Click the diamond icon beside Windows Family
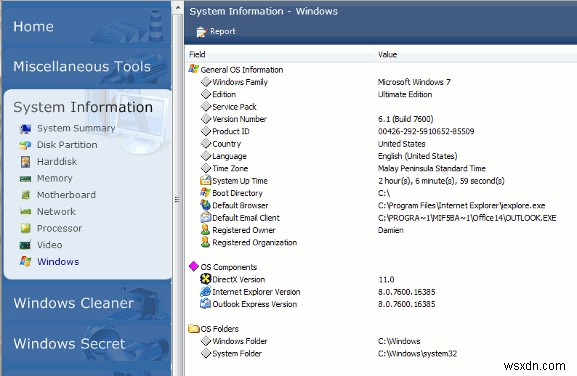The image size is (577, 376). click(x=206, y=82)
